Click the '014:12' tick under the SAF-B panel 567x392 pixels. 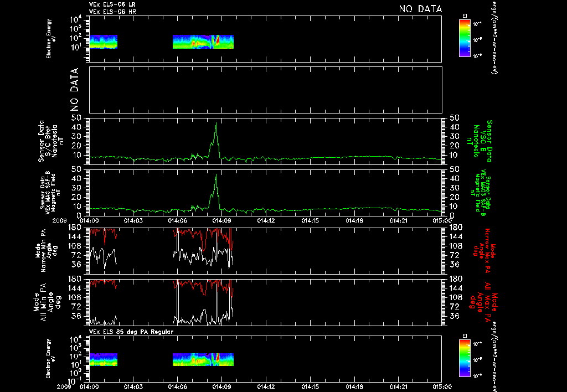click(265, 220)
